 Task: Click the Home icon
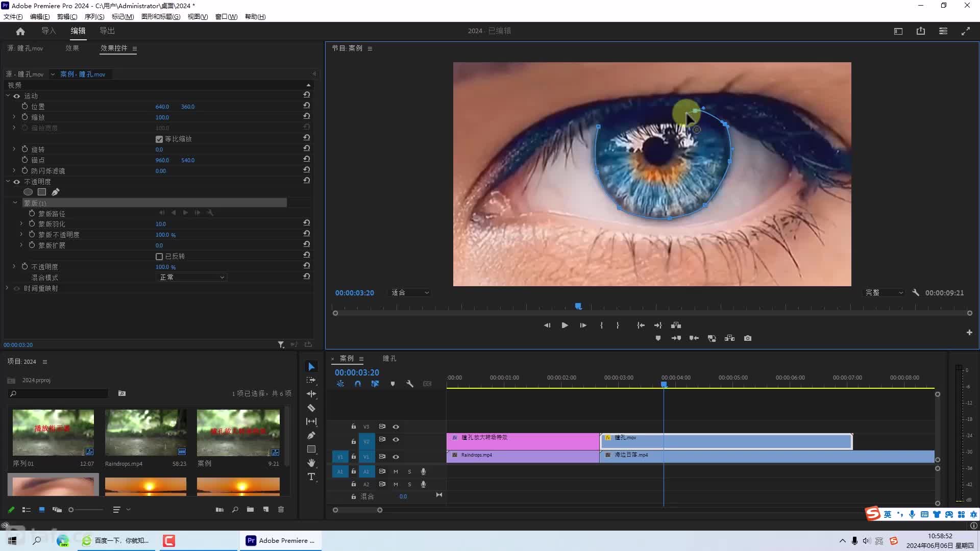(20, 31)
